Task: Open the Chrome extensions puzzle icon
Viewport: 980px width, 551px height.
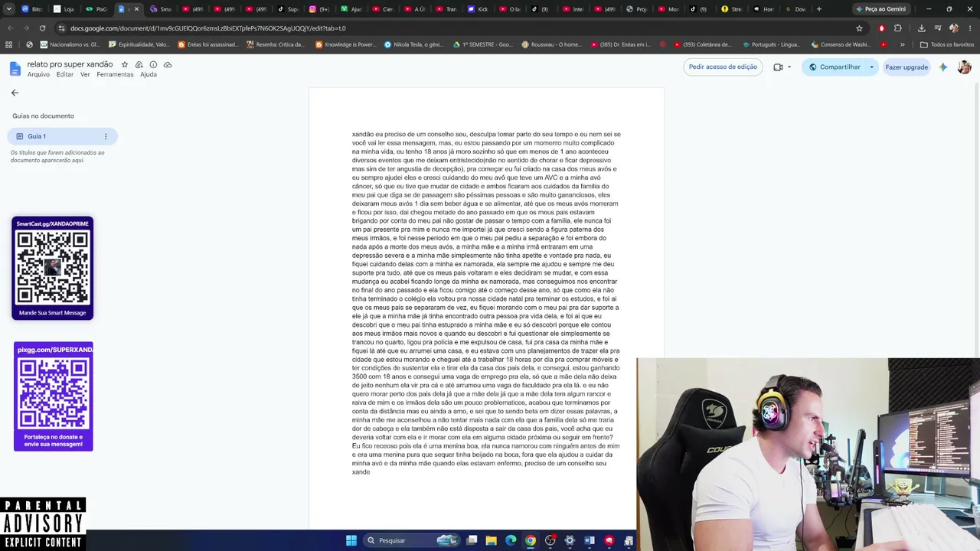Action: [898, 28]
